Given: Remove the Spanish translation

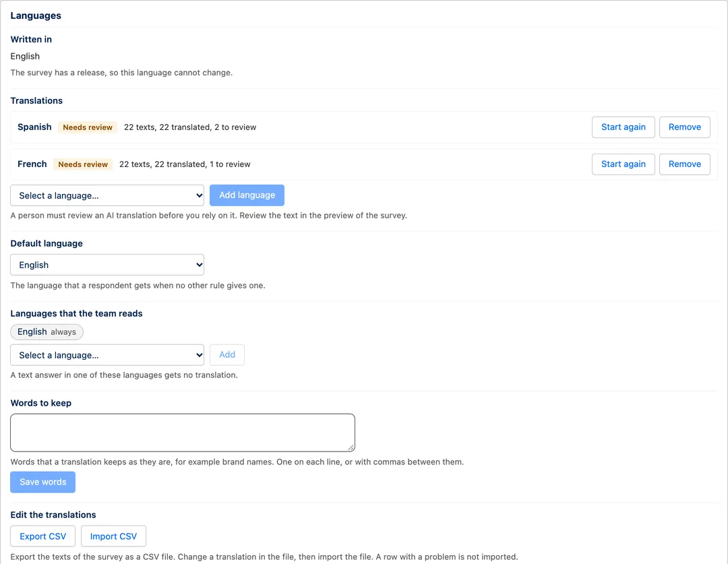Looking at the screenshot, I should [684, 127].
